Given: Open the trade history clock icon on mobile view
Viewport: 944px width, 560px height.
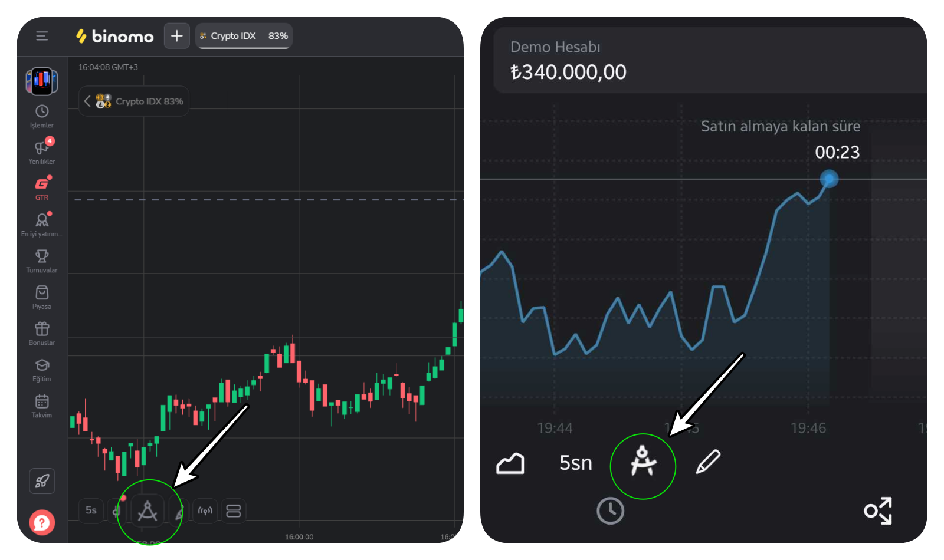Looking at the screenshot, I should pos(611,510).
